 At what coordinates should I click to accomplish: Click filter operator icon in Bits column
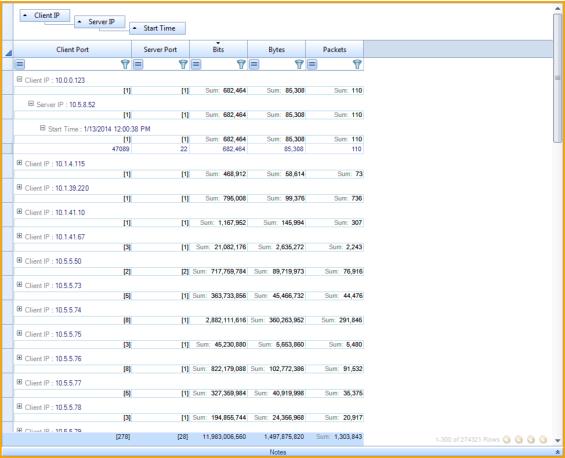[x=196, y=65]
